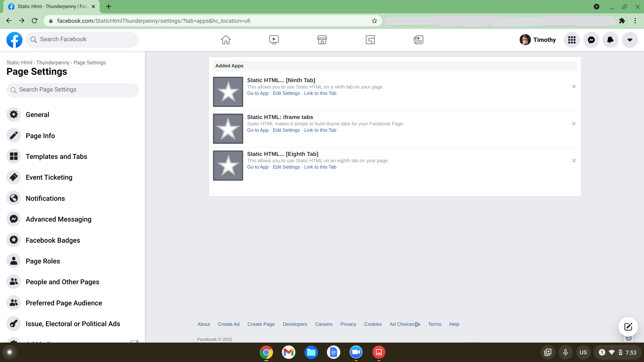Open General page settings section
644x362 pixels.
pos(37,115)
